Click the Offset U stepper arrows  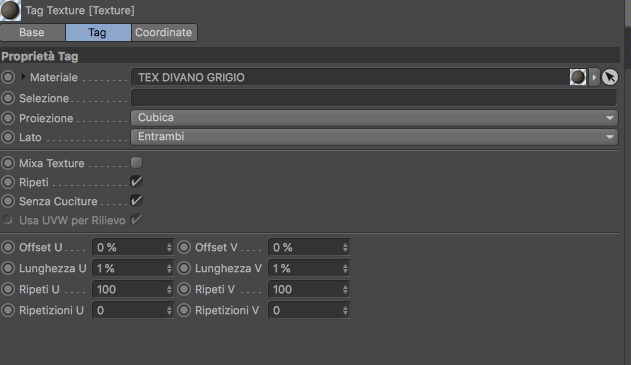[169, 247]
